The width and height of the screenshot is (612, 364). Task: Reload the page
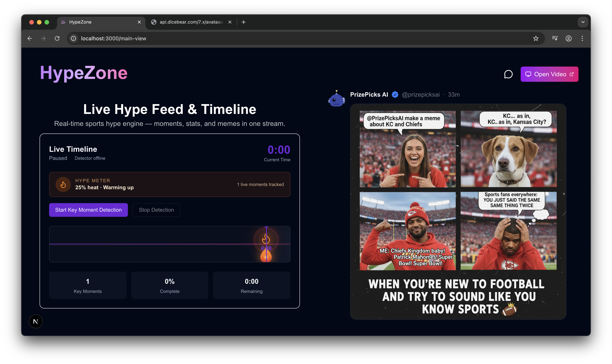(x=57, y=38)
